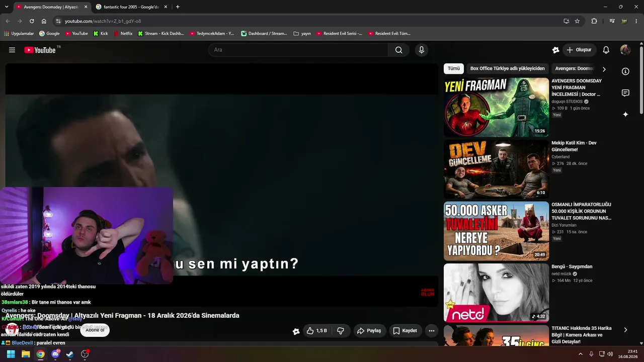
Task: Open Chrome three-dot menu
Action: (636, 21)
